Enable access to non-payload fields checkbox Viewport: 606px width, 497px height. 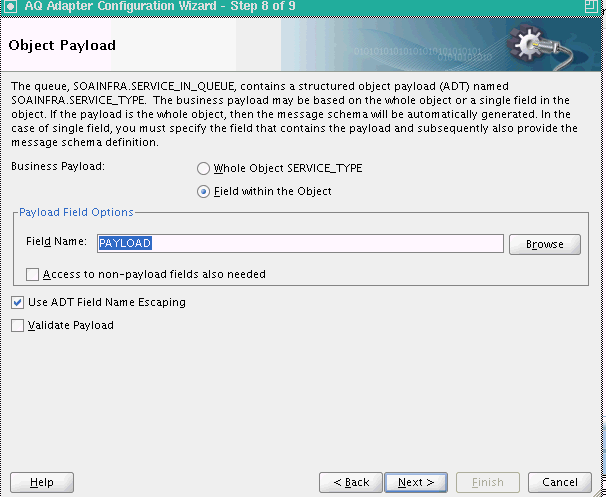pyautogui.click(x=32, y=274)
